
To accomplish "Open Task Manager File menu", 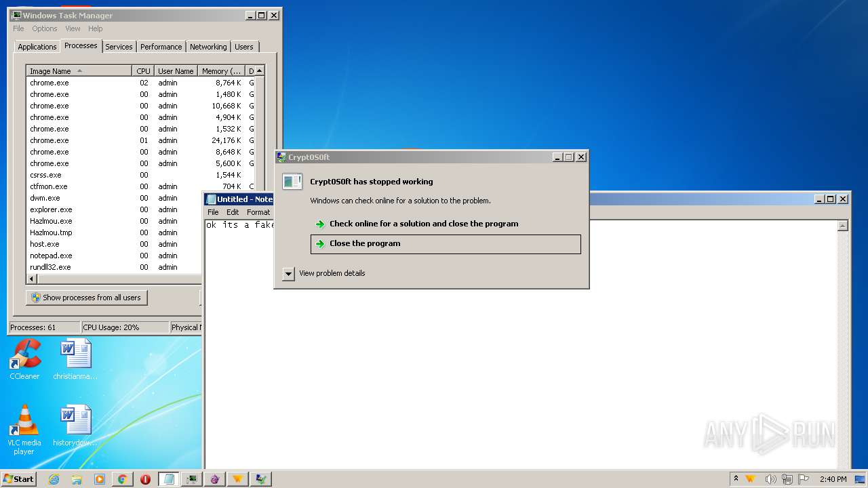I will point(18,28).
